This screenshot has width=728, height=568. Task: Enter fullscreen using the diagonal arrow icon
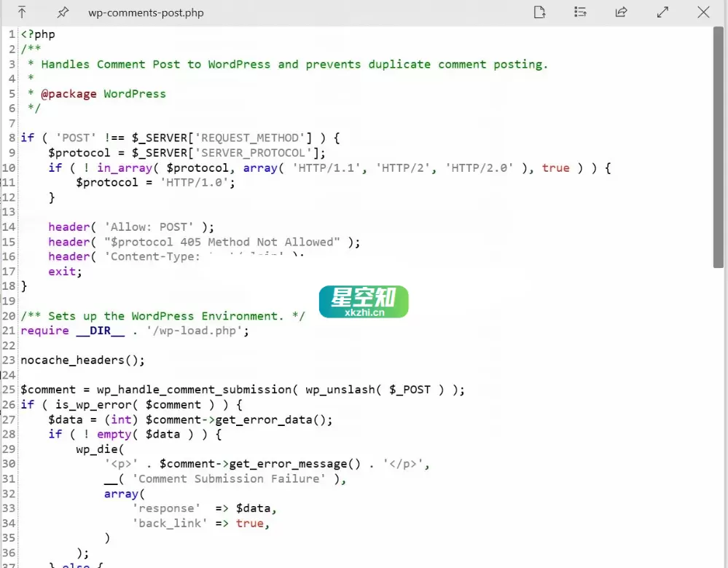[x=662, y=12]
